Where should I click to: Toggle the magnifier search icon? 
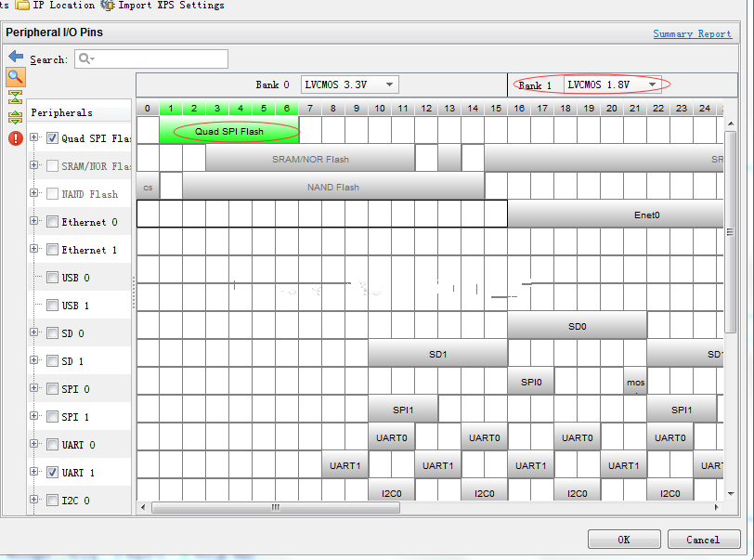16,77
